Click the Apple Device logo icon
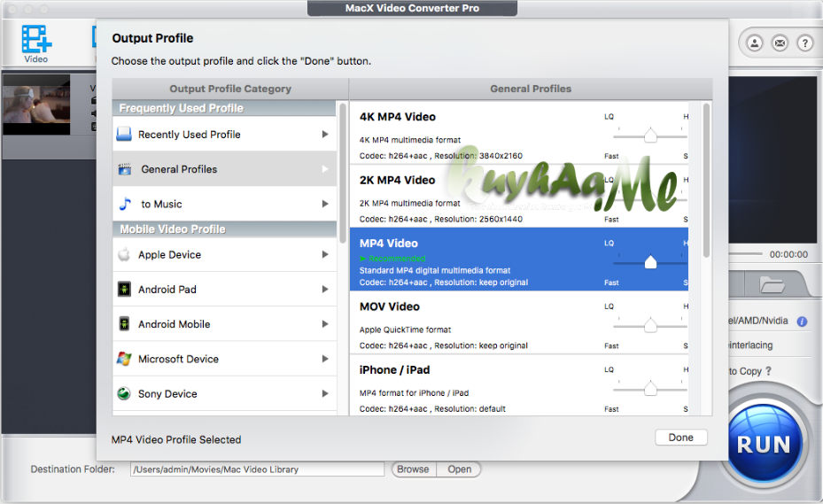The width and height of the screenshot is (823, 504). point(124,254)
